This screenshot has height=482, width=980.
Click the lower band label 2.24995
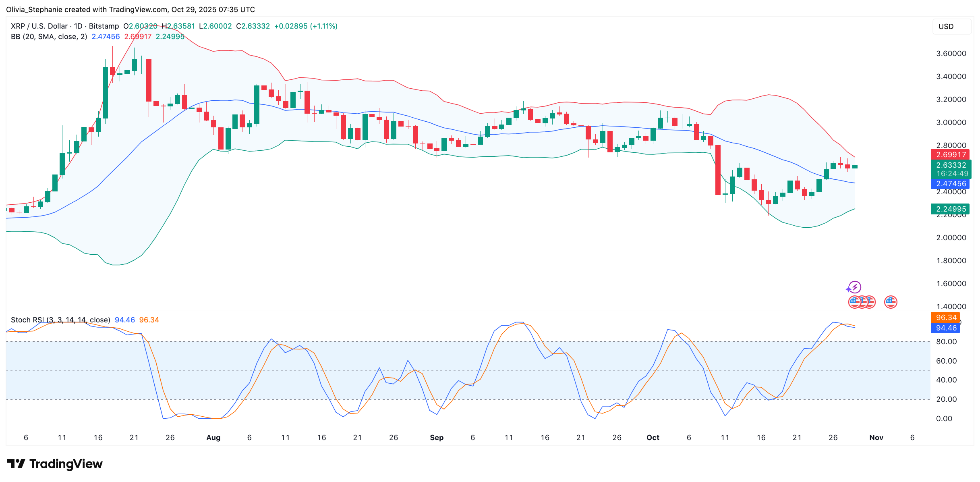(951, 209)
